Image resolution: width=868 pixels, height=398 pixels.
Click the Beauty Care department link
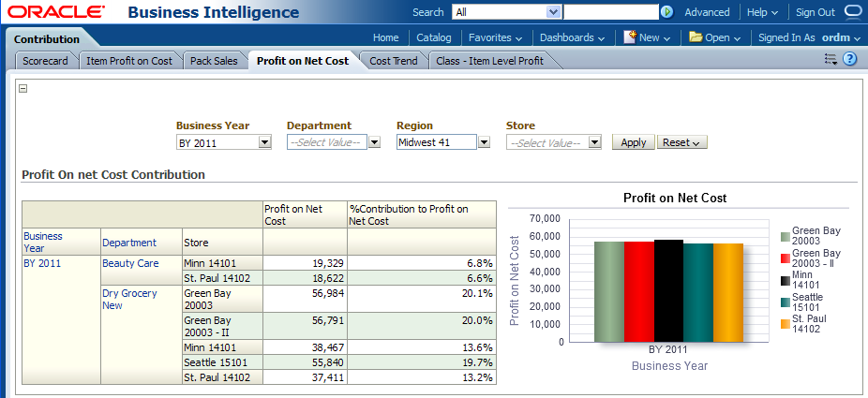pos(130,264)
